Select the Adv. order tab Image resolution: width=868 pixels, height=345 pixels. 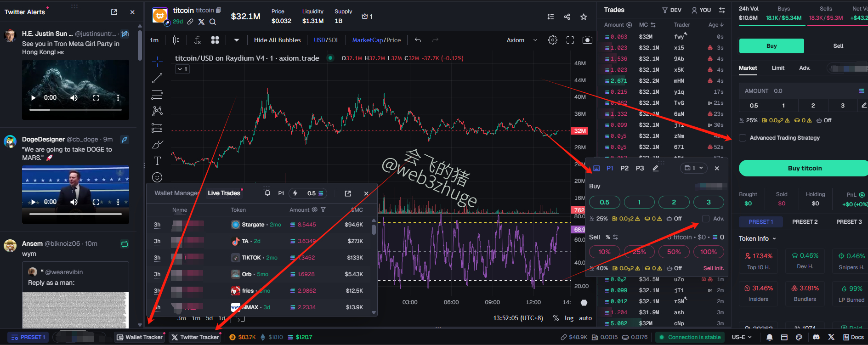pyautogui.click(x=805, y=68)
